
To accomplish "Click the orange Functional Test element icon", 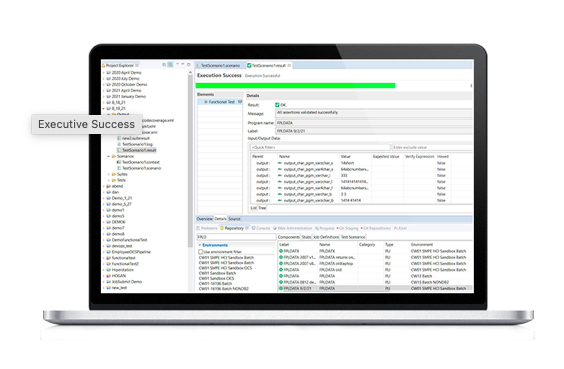I will click(x=206, y=102).
